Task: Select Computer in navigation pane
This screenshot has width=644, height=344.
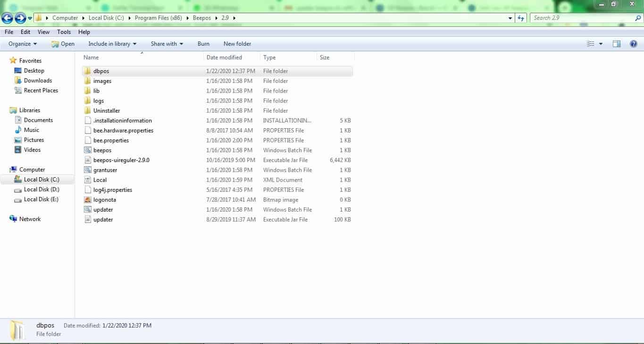Action: coord(32,170)
